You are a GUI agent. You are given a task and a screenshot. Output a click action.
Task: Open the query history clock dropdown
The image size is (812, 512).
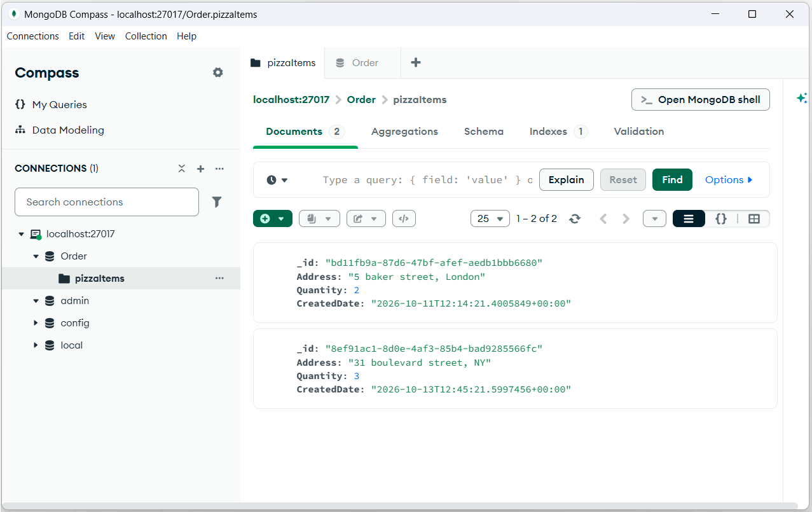point(277,180)
